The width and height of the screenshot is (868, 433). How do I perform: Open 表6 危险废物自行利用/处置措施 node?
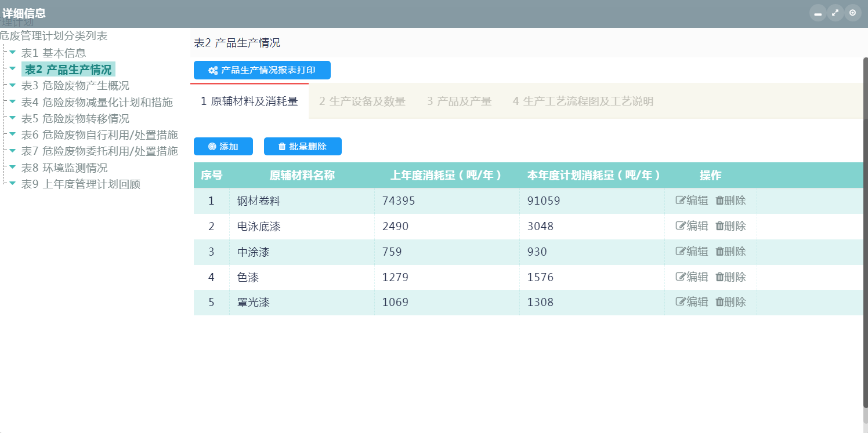[100, 134]
